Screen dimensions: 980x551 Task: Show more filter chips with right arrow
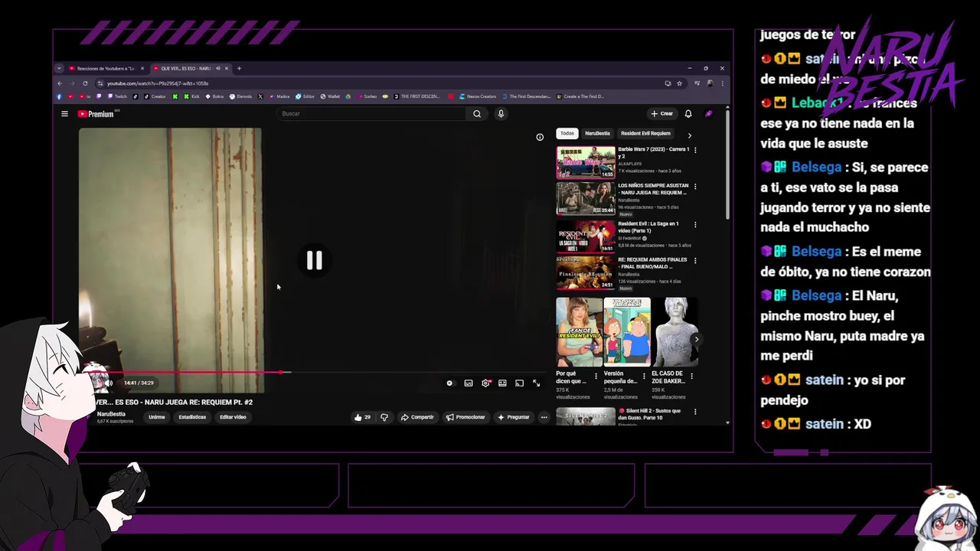click(689, 135)
